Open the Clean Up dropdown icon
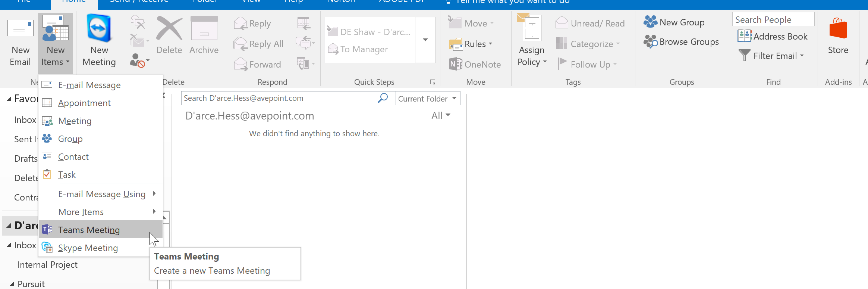This screenshot has height=289, width=868. click(x=139, y=40)
